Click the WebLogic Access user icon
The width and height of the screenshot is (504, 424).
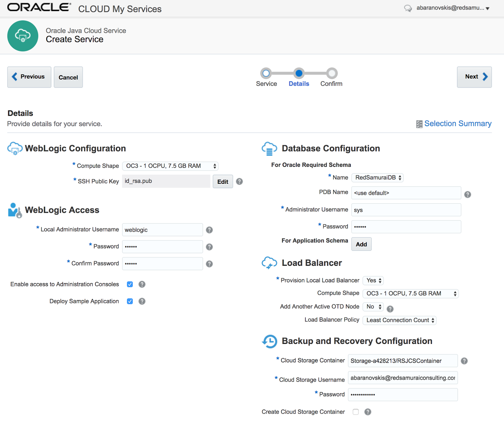(x=14, y=210)
